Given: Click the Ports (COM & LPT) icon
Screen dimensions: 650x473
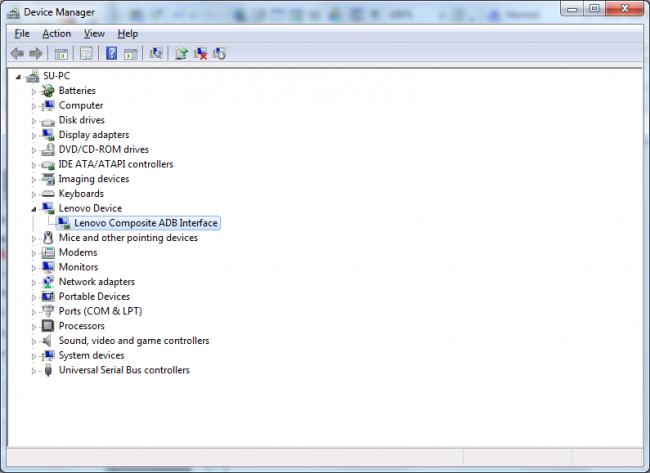Looking at the screenshot, I should click(x=48, y=311).
